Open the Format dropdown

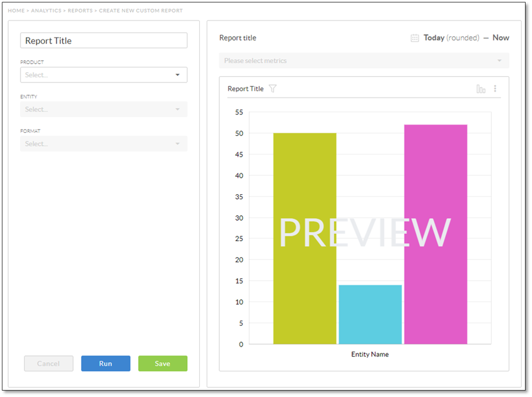click(104, 144)
